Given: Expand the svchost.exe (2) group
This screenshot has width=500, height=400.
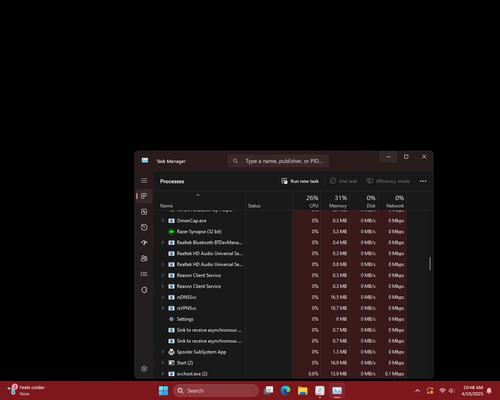Looking at the screenshot, I should (163, 374).
